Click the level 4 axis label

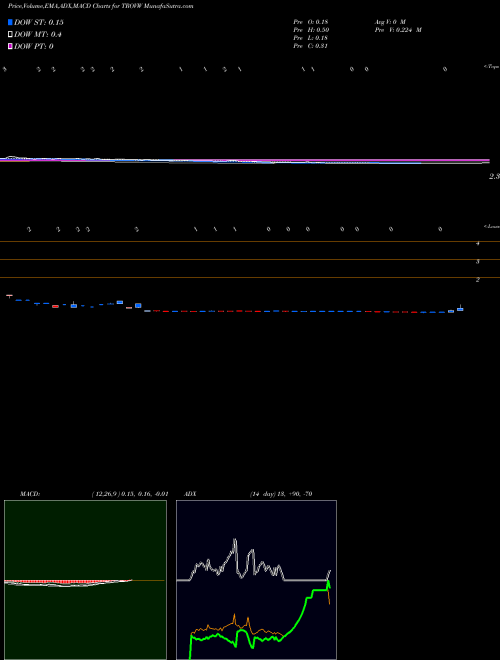[x=478, y=243]
